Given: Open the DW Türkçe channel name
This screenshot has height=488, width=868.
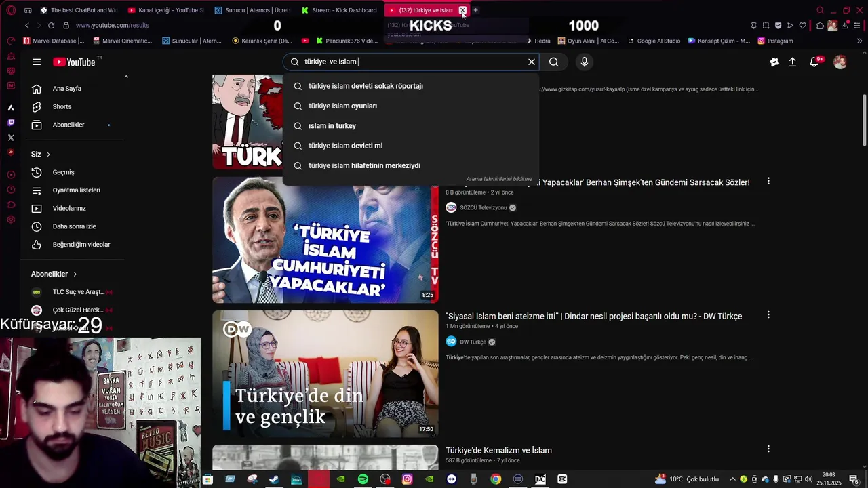Looking at the screenshot, I should 473,342.
